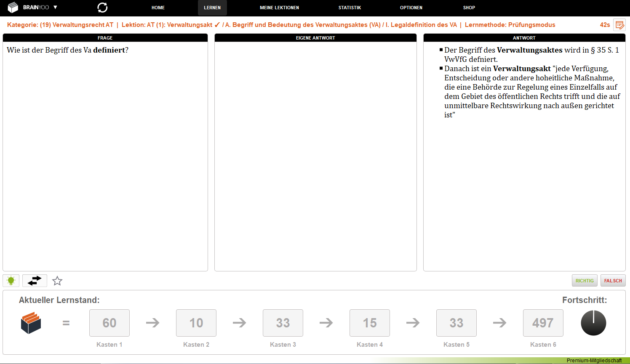Image resolution: width=630 pixels, height=364 pixels.
Task: Go to Optionen in the navigation bar
Action: [411, 8]
